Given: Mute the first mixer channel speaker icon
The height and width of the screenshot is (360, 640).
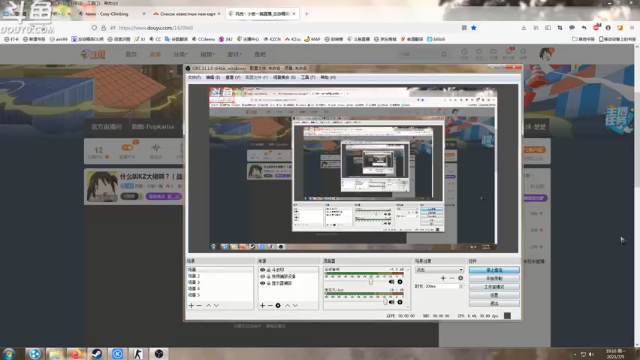Looking at the screenshot, I should click(x=391, y=282).
